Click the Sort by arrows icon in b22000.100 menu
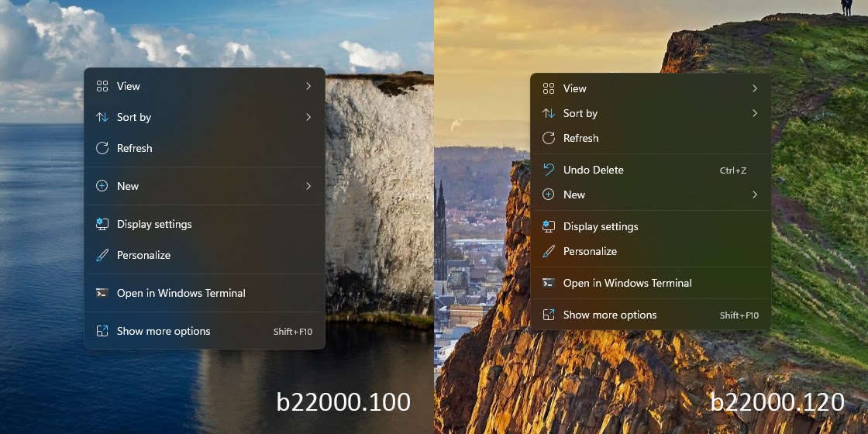This screenshot has height=434, width=868. (102, 117)
